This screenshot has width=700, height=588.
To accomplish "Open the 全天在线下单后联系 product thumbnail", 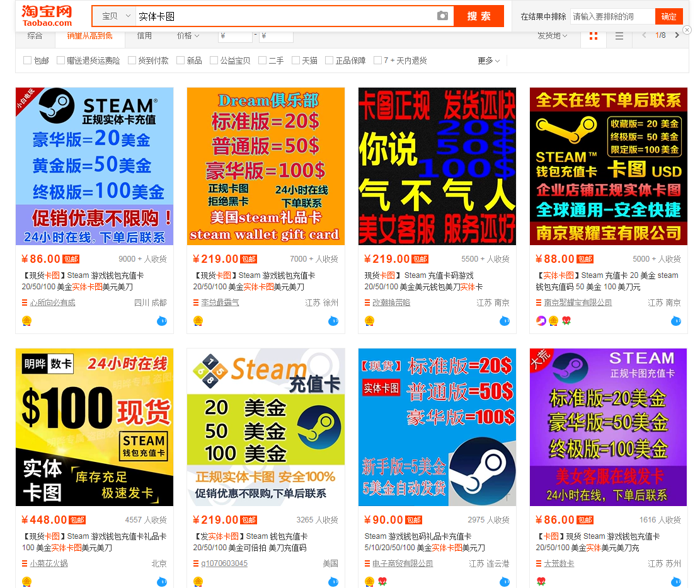I will pos(608,166).
